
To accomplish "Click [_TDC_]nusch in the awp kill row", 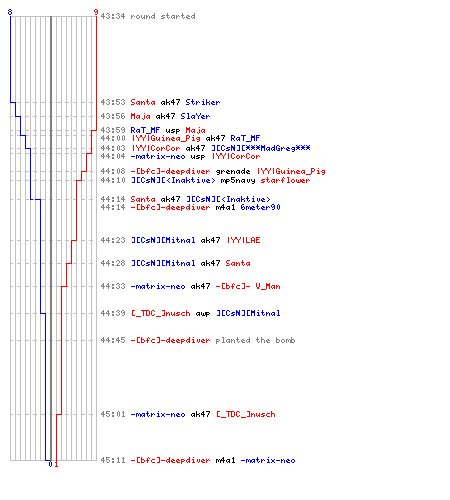I will (161, 313).
